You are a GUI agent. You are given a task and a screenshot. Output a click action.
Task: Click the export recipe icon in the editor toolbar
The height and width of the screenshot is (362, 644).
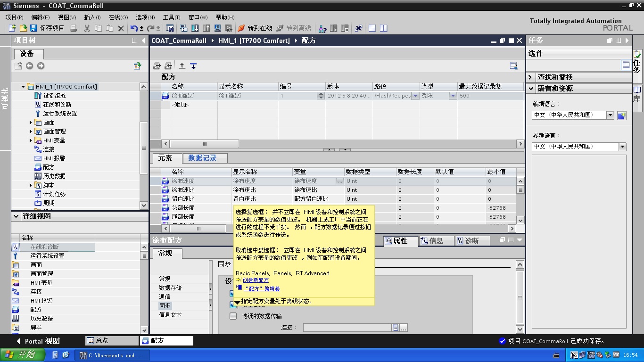click(x=157, y=66)
